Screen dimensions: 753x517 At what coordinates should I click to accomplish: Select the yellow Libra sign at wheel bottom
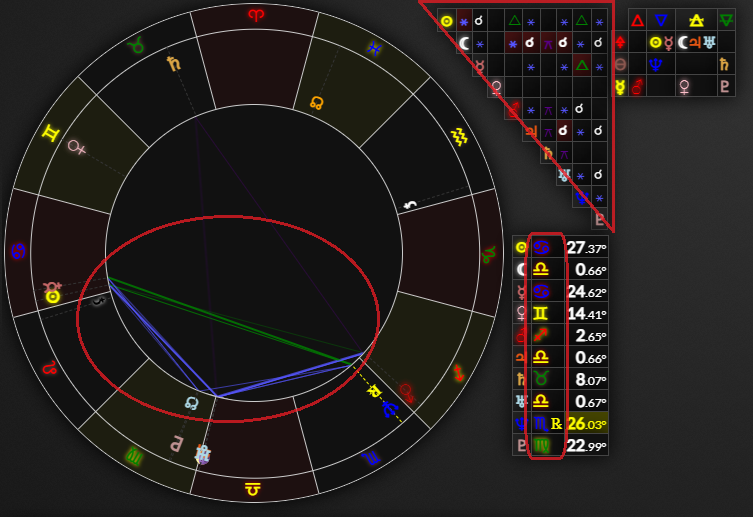pos(254,489)
